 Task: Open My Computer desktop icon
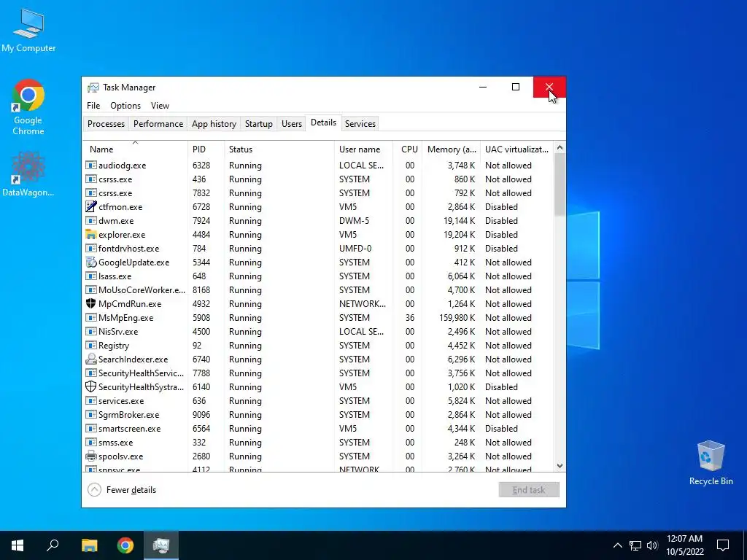(28, 31)
